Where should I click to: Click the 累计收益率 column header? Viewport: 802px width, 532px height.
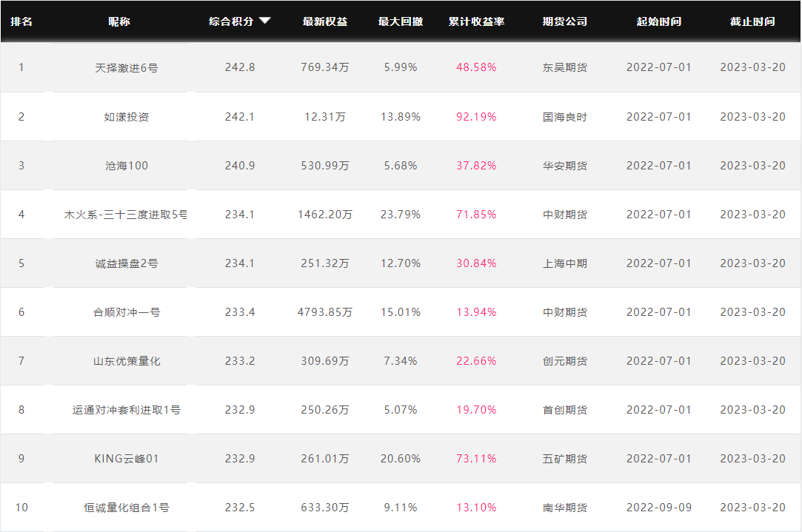[x=476, y=21]
